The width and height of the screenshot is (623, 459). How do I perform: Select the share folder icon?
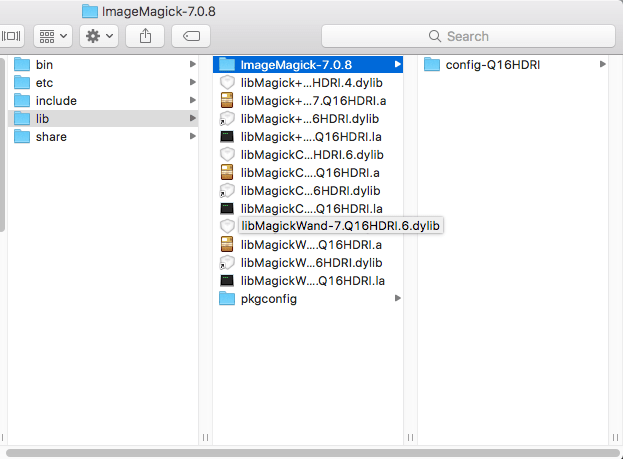point(22,137)
